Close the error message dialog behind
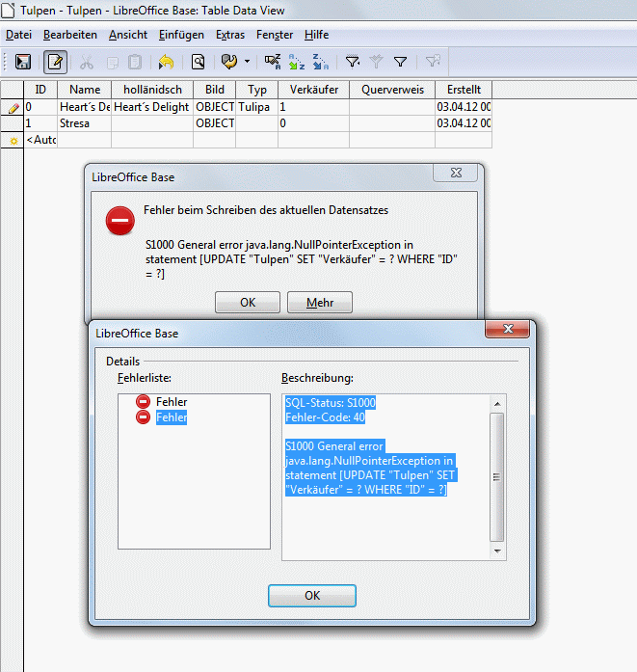This screenshot has width=637, height=672. 456,173
